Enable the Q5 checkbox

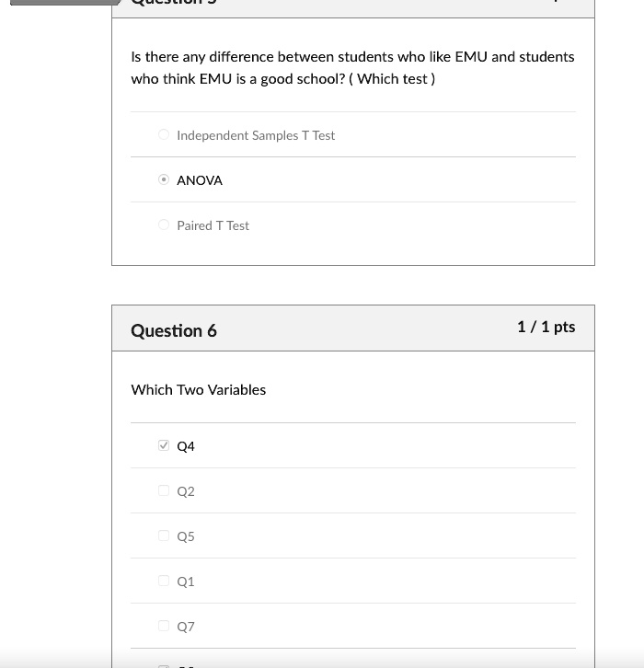click(x=164, y=536)
